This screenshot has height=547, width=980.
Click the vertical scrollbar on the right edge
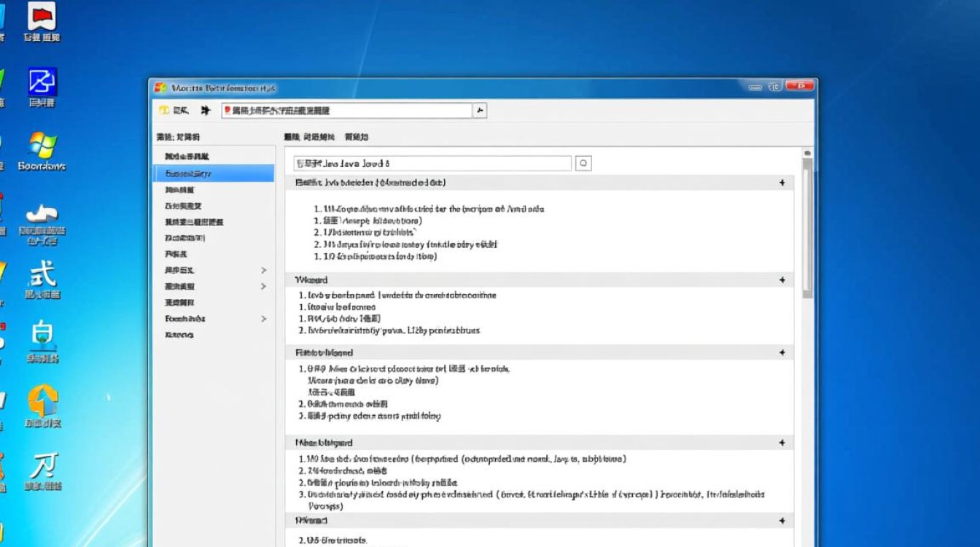click(x=807, y=219)
